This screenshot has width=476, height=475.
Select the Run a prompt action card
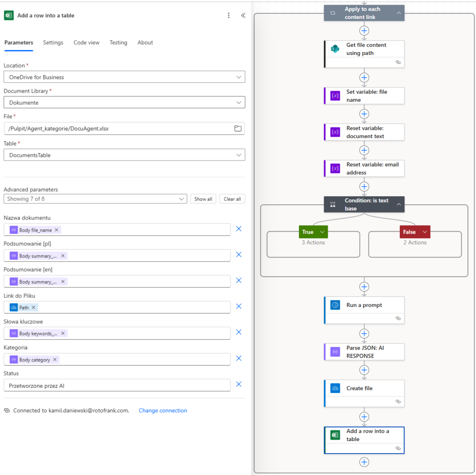click(364, 310)
